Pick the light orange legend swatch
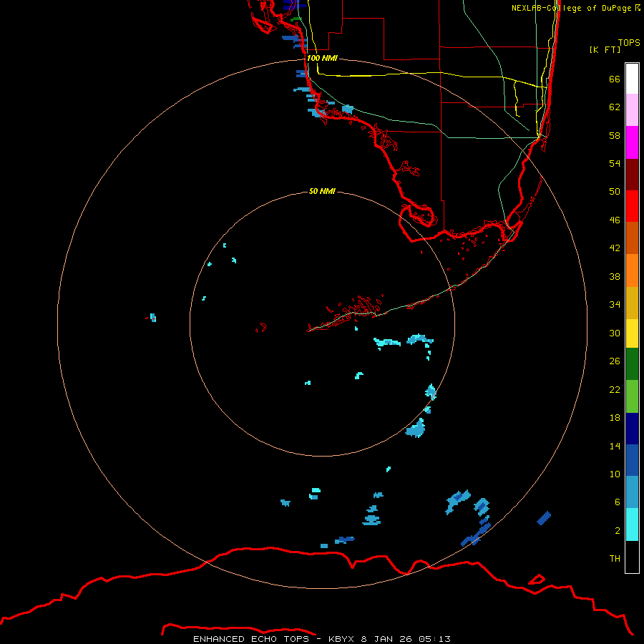 click(x=632, y=270)
